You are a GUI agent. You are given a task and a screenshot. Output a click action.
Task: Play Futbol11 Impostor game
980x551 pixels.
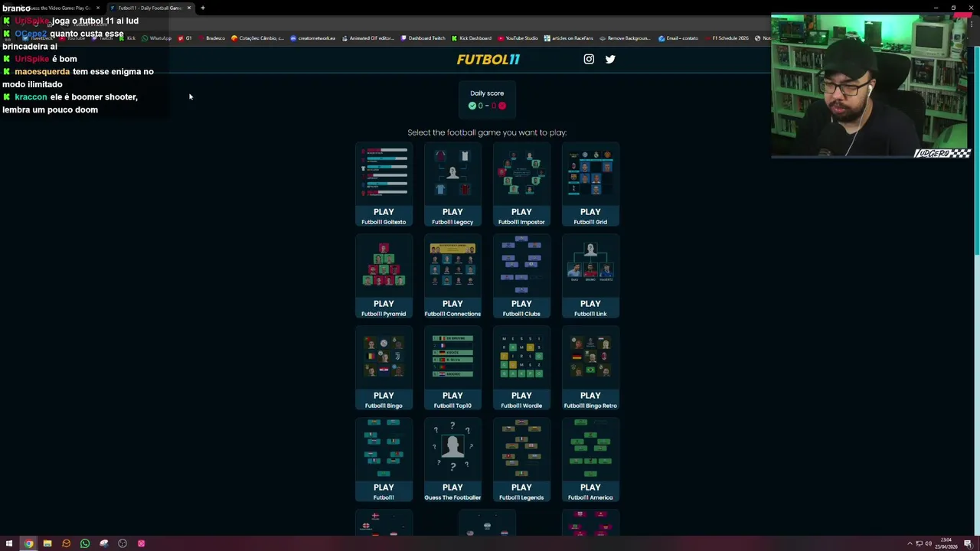click(x=521, y=184)
